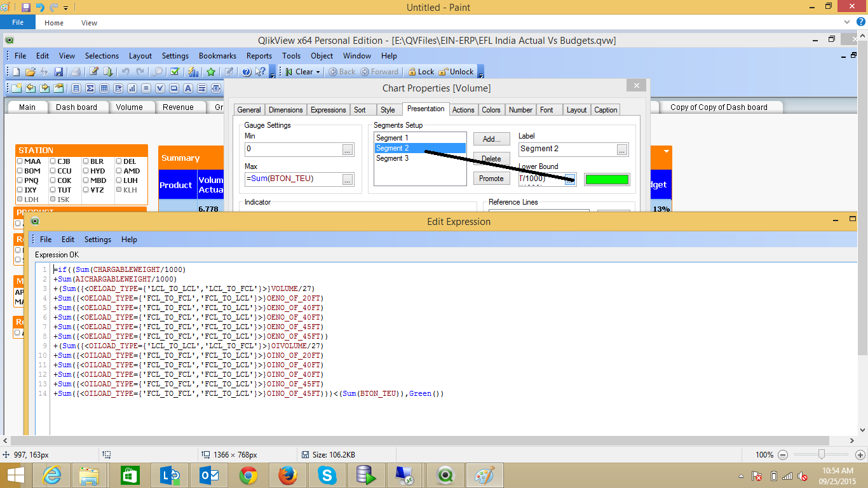Click the Save document toolbar icon
868x488 pixels.
(58, 72)
